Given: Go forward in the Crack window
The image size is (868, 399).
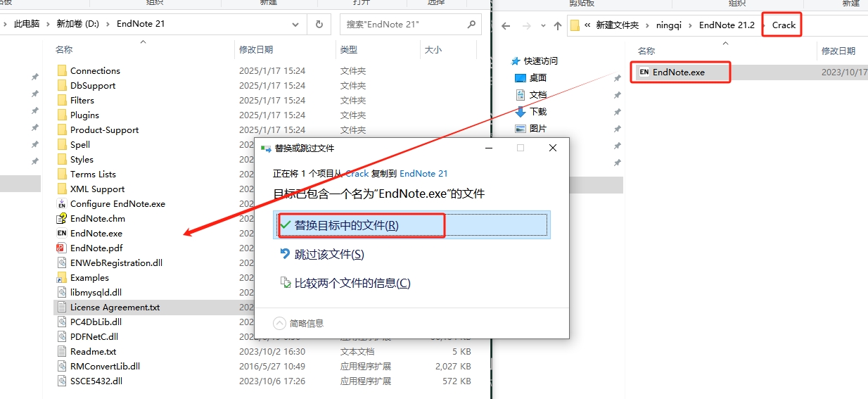Looking at the screenshot, I should click(x=525, y=25).
